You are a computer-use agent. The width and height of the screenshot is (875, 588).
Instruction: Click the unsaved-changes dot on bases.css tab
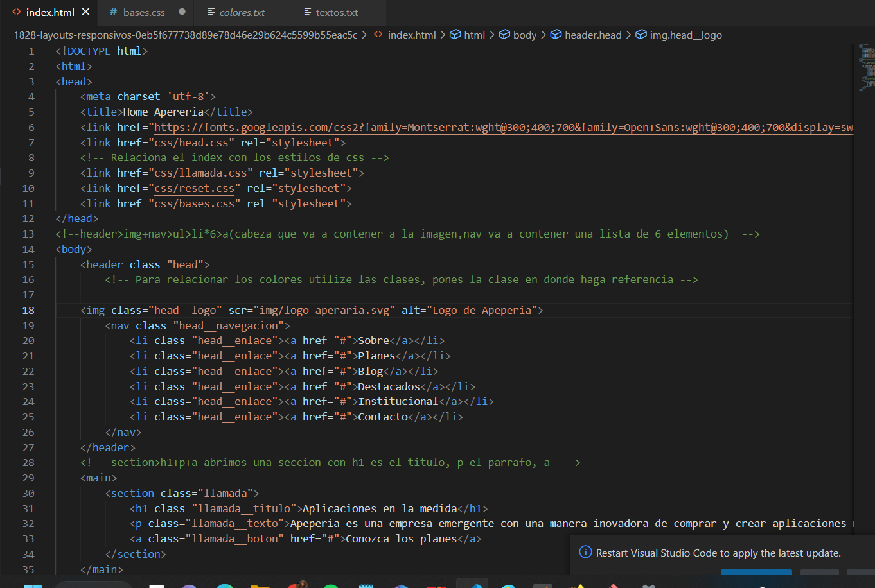pos(182,12)
